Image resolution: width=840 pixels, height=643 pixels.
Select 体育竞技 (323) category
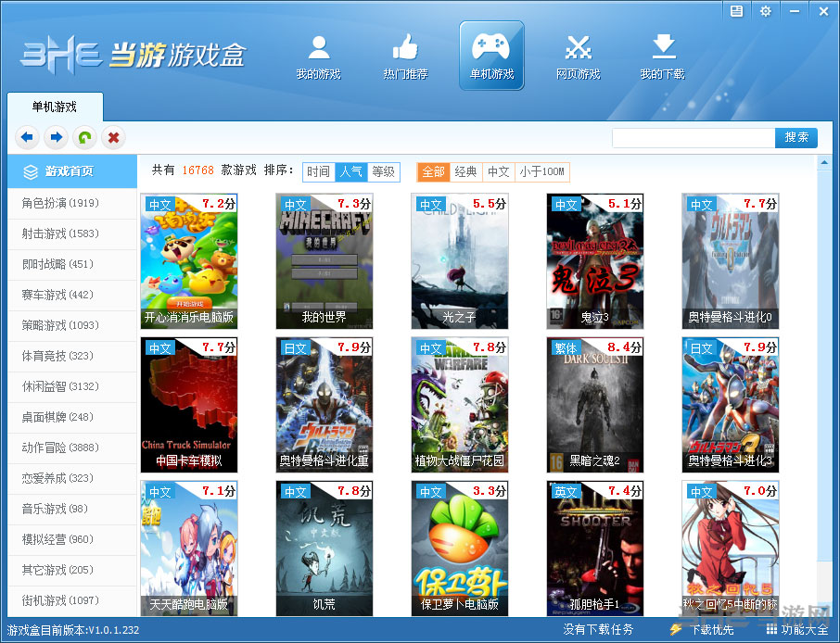pyautogui.click(x=72, y=356)
